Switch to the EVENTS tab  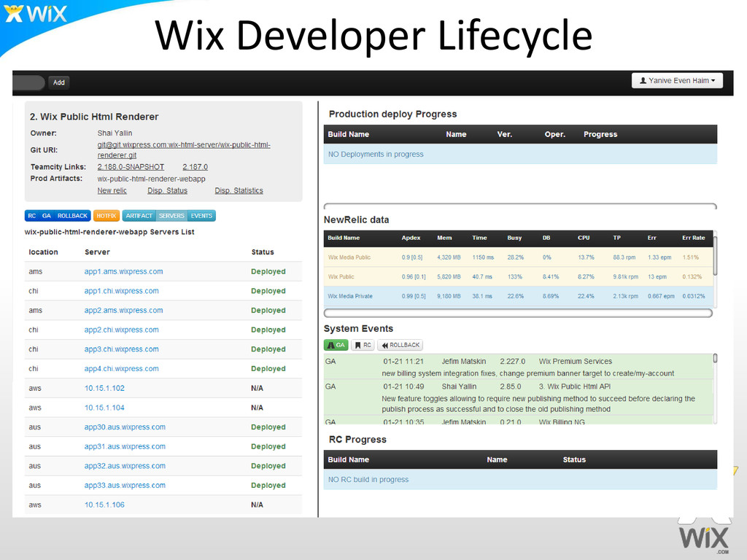pyautogui.click(x=201, y=216)
